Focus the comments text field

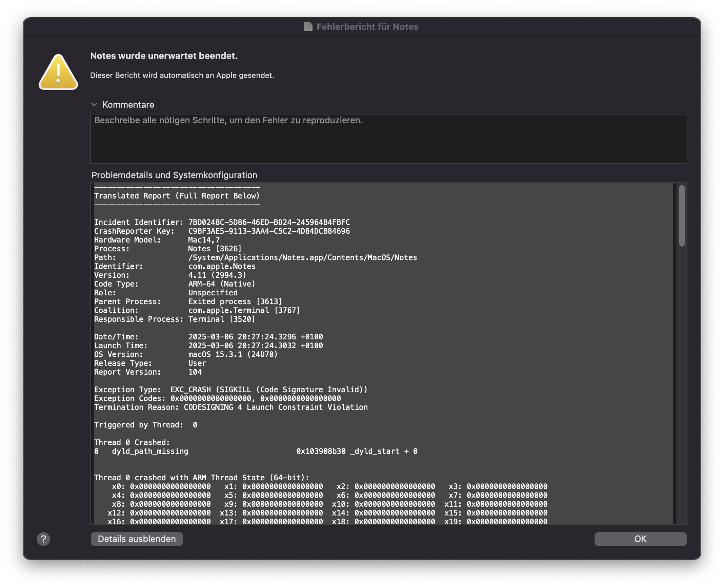[x=388, y=139]
